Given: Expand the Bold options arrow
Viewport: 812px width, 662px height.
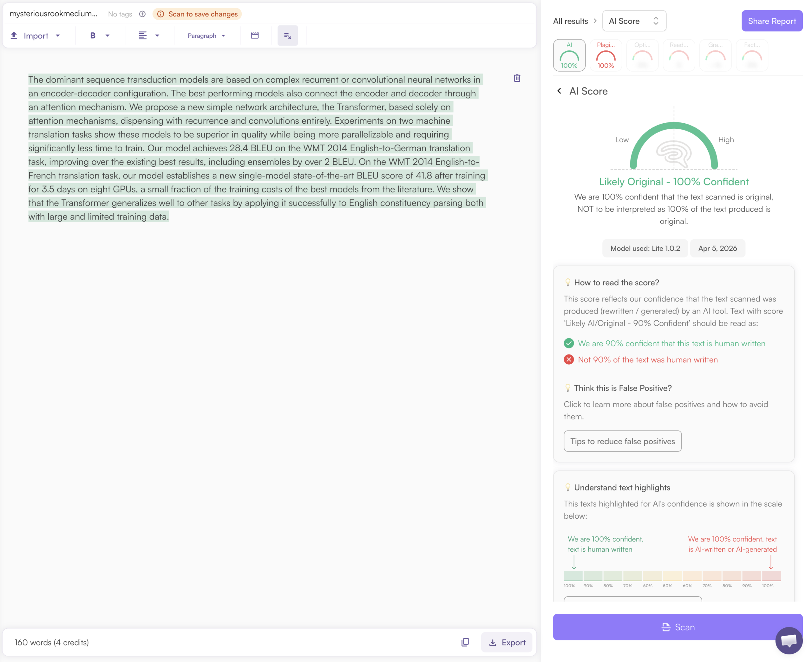Looking at the screenshot, I should [x=108, y=36].
